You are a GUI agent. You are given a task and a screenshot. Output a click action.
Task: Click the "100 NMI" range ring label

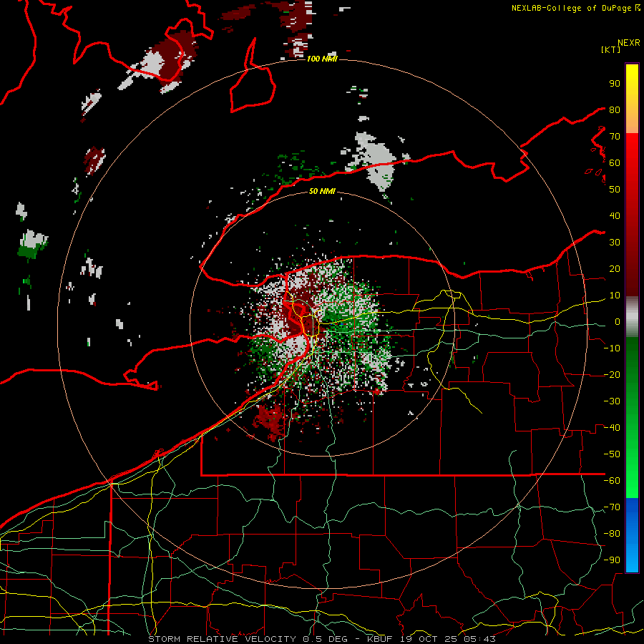point(322,59)
